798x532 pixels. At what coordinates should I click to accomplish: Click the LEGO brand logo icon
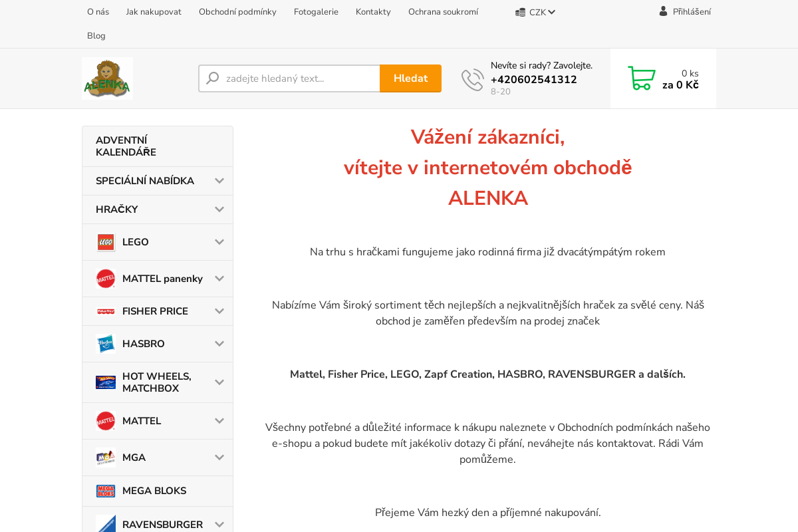tap(106, 242)
